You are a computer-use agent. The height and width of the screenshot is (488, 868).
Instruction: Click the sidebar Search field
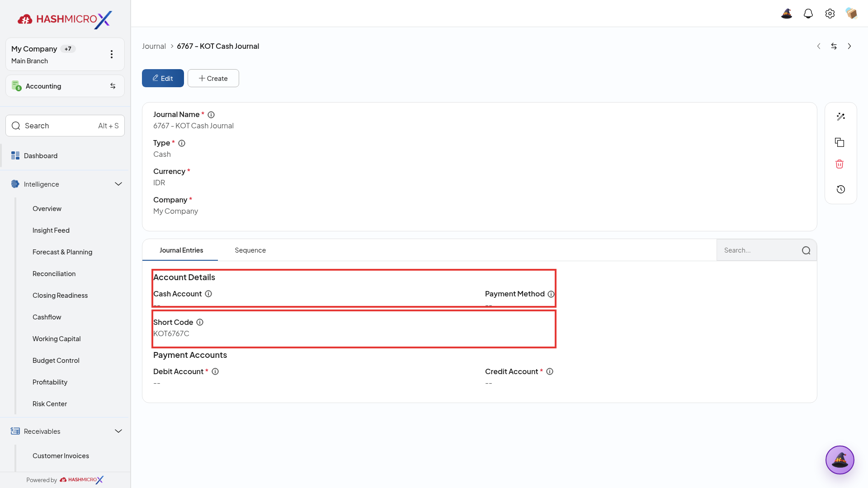tap(65, 126)
